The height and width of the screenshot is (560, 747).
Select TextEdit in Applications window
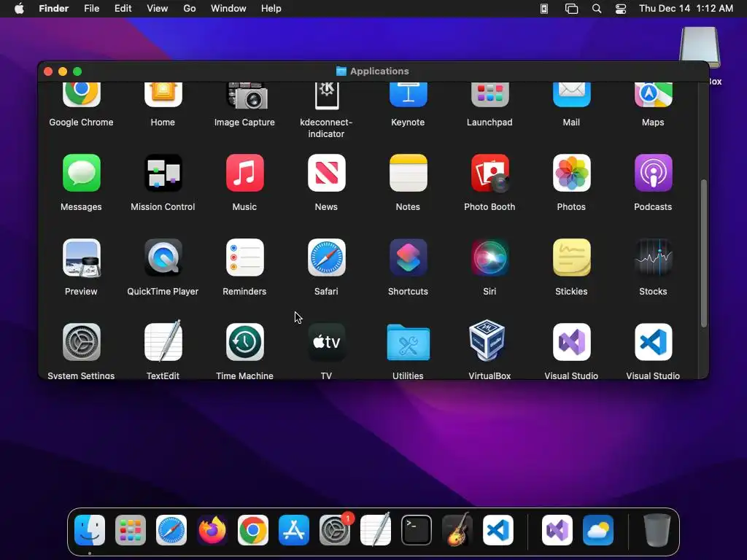click(163, 341)
